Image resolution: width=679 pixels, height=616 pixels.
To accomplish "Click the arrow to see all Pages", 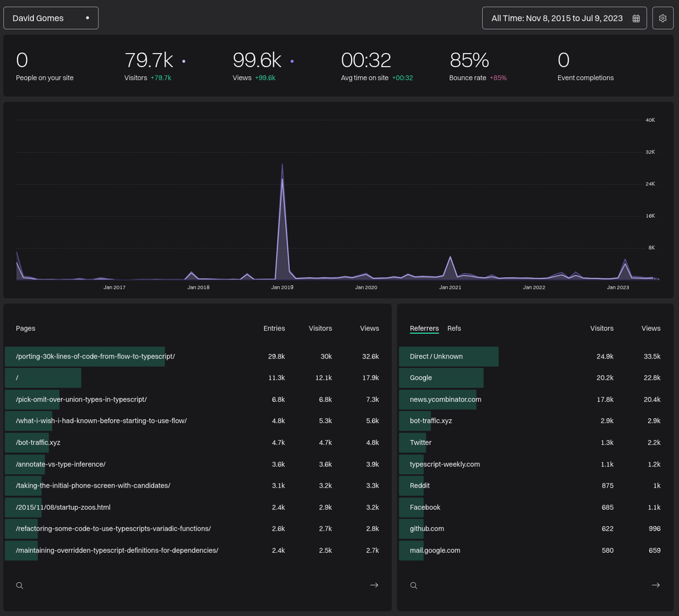I will tap(374, 585).
